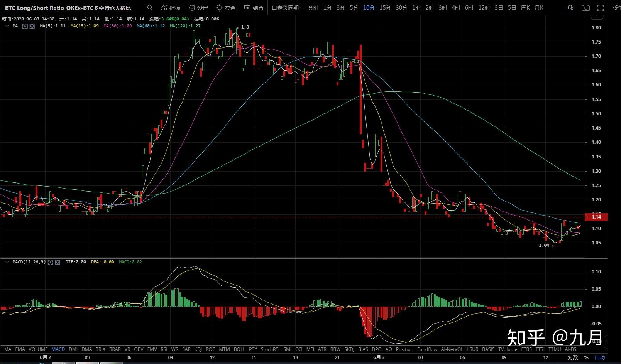Select the 4时 period
621x364 pixels.
coord(456,8)
